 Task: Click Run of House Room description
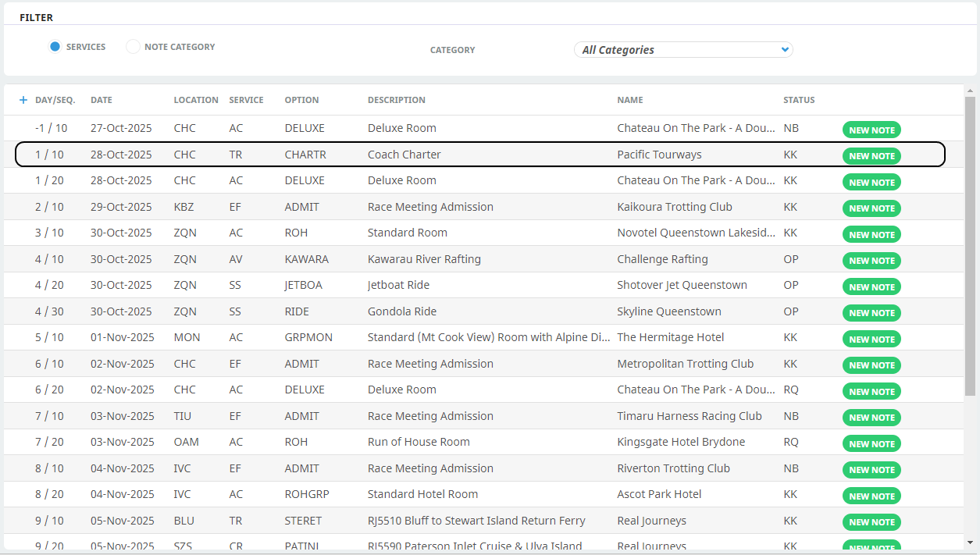click(419, 442)
